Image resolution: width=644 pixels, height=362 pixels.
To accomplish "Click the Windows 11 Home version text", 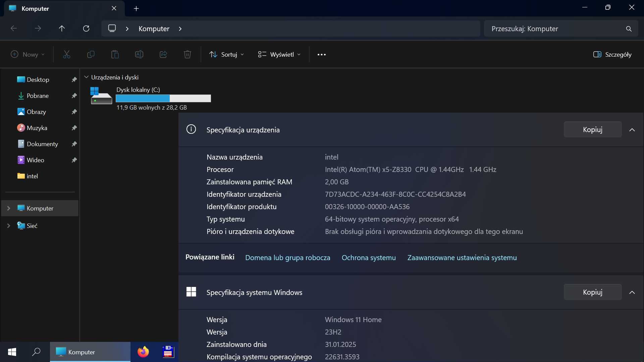I will pos(353,320).
